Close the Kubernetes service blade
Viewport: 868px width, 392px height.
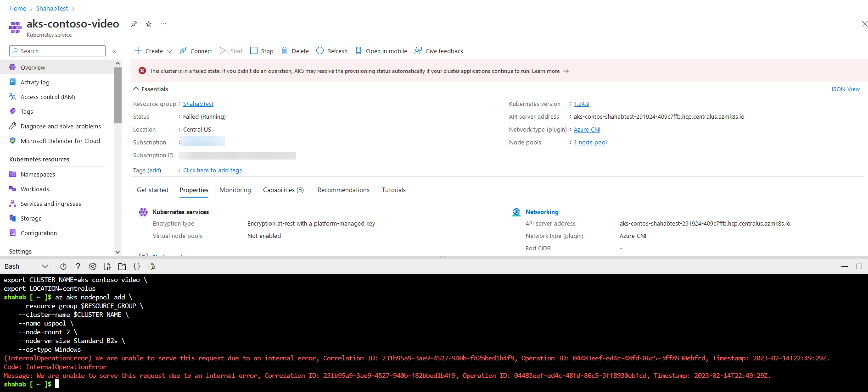864,24
